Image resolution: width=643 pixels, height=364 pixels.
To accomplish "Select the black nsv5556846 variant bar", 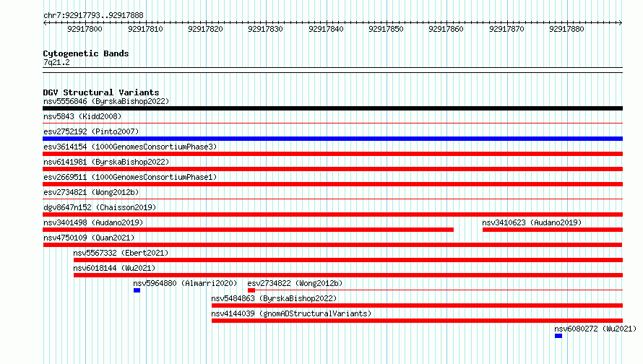I will 332,108.
